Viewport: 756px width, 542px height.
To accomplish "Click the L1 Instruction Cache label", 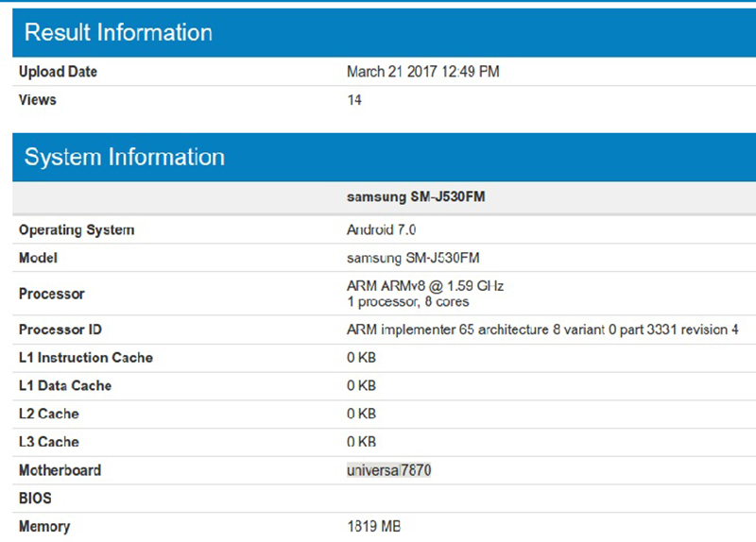I will tap(86, 358).
